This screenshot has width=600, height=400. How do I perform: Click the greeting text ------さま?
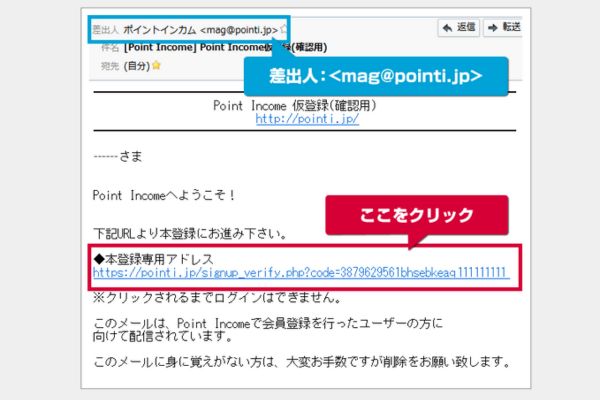(118, 156)
